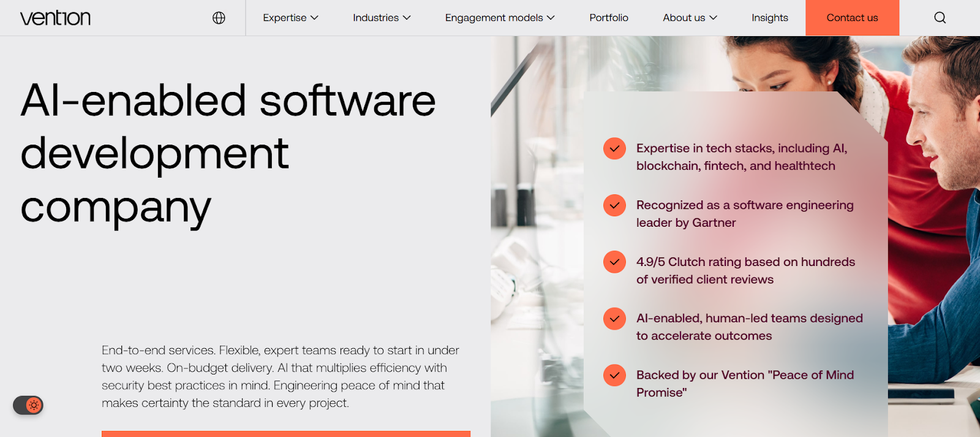Expand the Engagement models dropdown

pos(499,18)
